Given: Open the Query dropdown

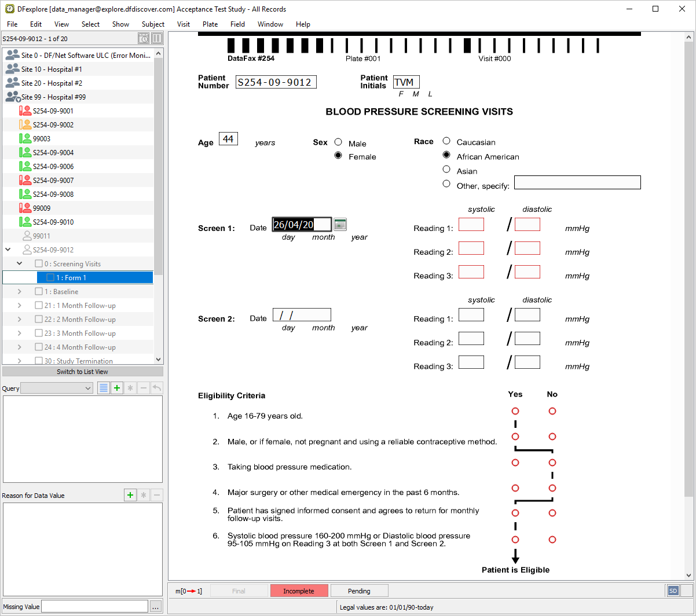Looking at the screenshot, I should click(57, 388).
